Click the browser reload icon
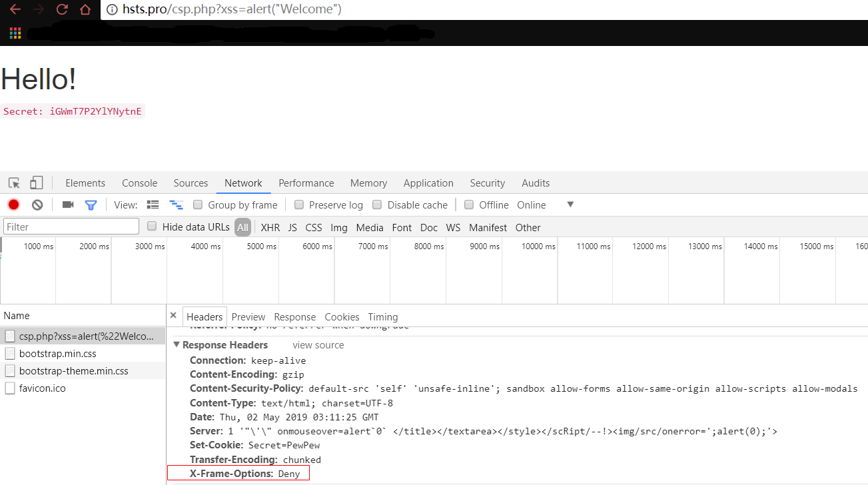The image size is (868, 485). [x=62, y=9]
